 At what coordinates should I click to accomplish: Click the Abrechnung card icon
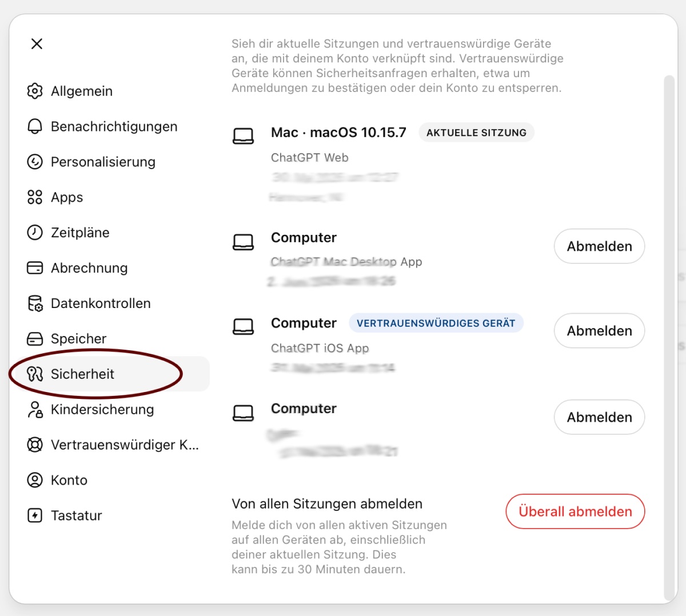35,268
